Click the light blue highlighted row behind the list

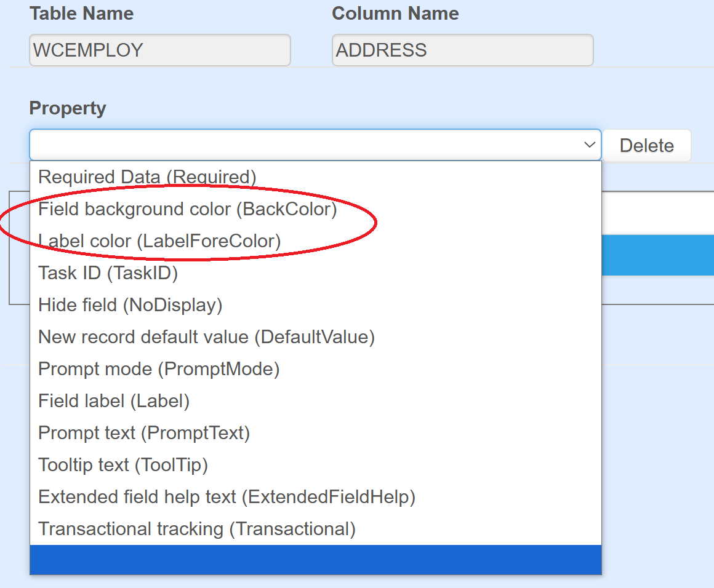tap(657, 255)
